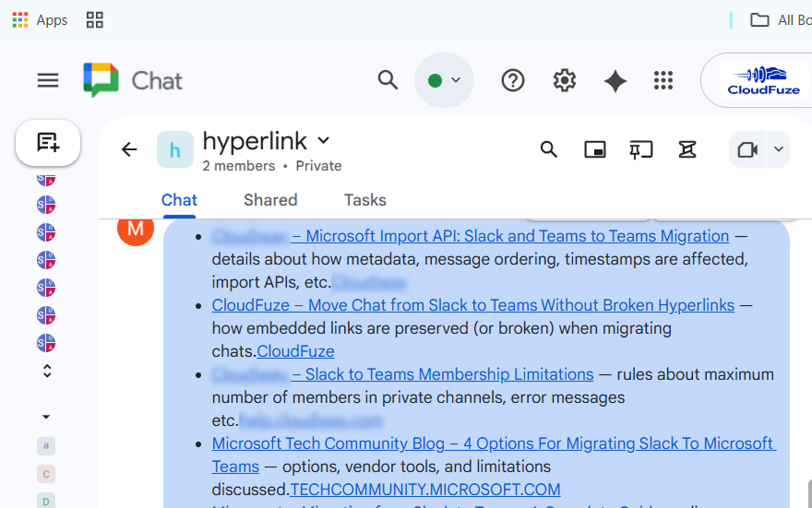Image resolution: width=812 pixels, height=508 pixels.
Task: Open the Chrome Apps shortcut
Action: coord(40,20)
